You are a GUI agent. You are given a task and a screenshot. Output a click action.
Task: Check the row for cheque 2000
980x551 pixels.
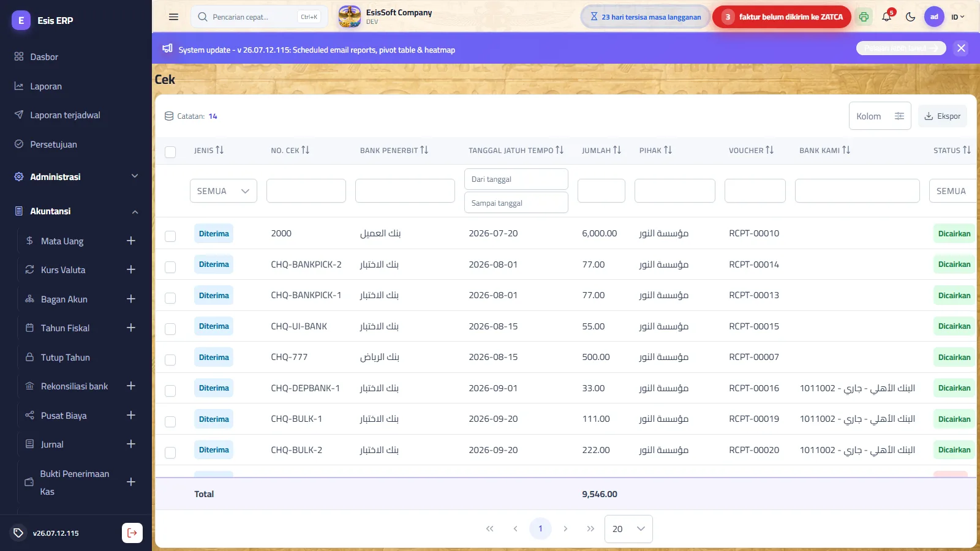point(170,236)
